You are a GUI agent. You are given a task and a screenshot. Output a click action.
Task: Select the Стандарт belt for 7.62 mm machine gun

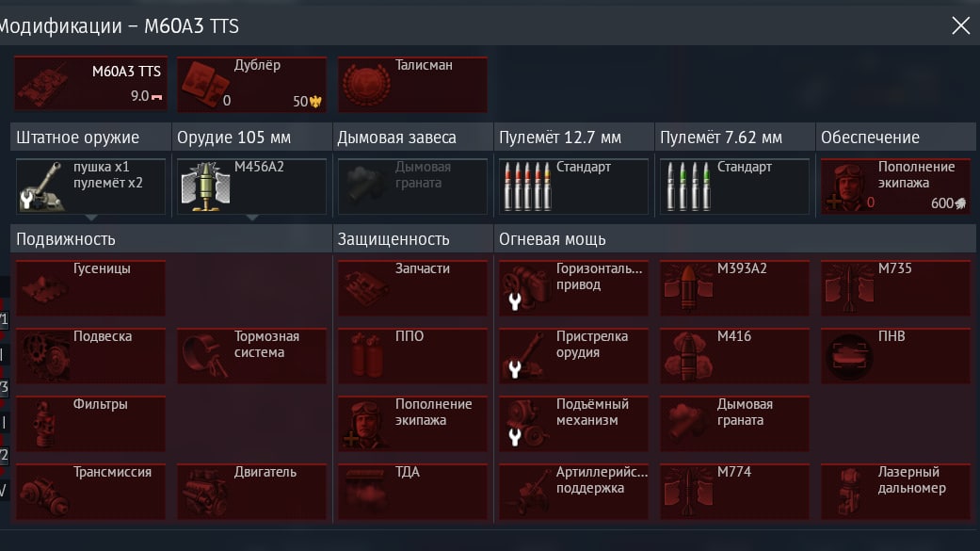point(734,186)
